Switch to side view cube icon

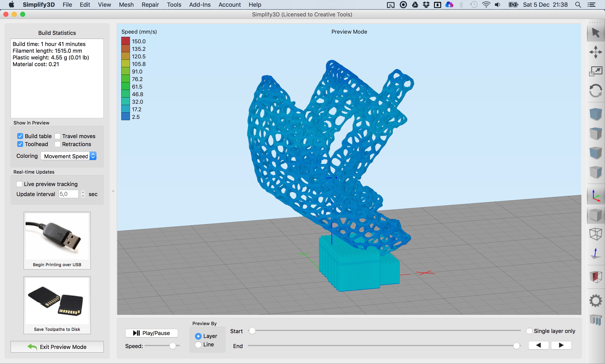tap(596, 172)
